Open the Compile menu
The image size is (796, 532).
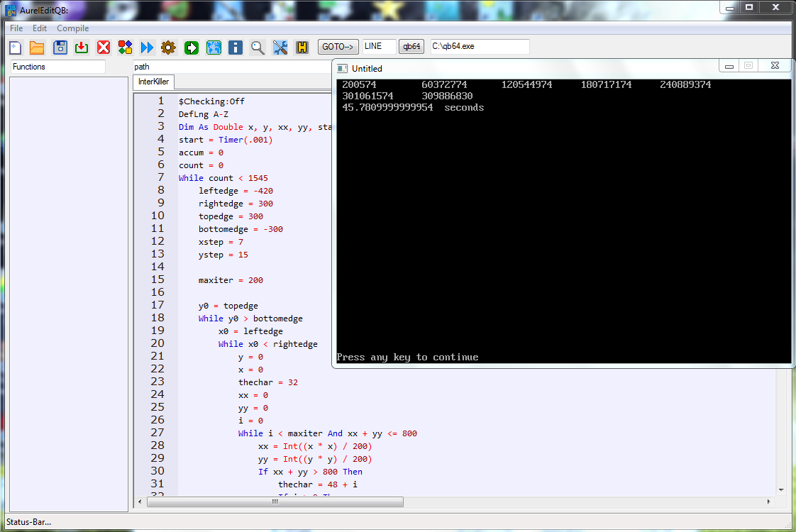point(73,28)
